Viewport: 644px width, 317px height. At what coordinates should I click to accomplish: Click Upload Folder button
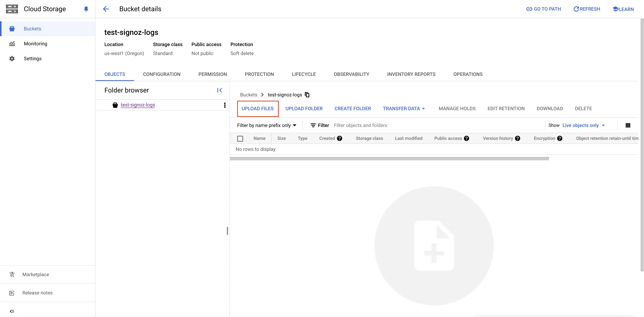304,109
